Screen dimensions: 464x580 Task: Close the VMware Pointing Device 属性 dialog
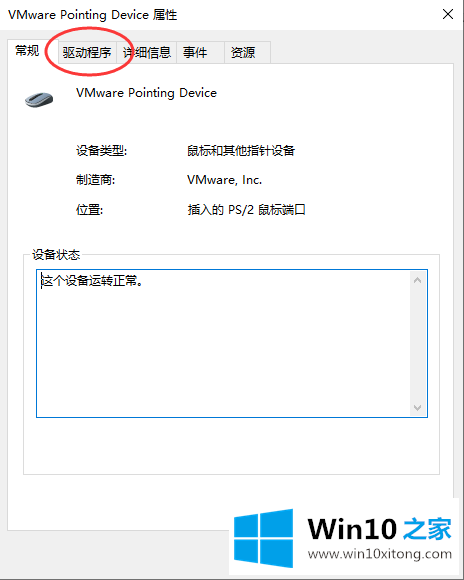(x=448, y=14)
